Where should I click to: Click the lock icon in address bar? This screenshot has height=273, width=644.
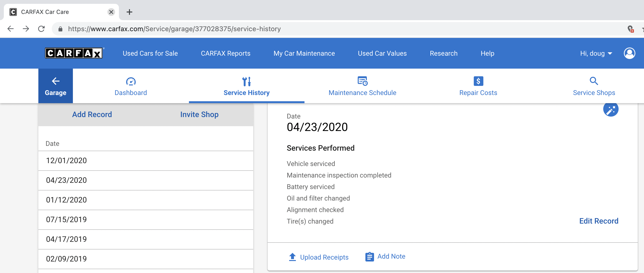(60, 29)
